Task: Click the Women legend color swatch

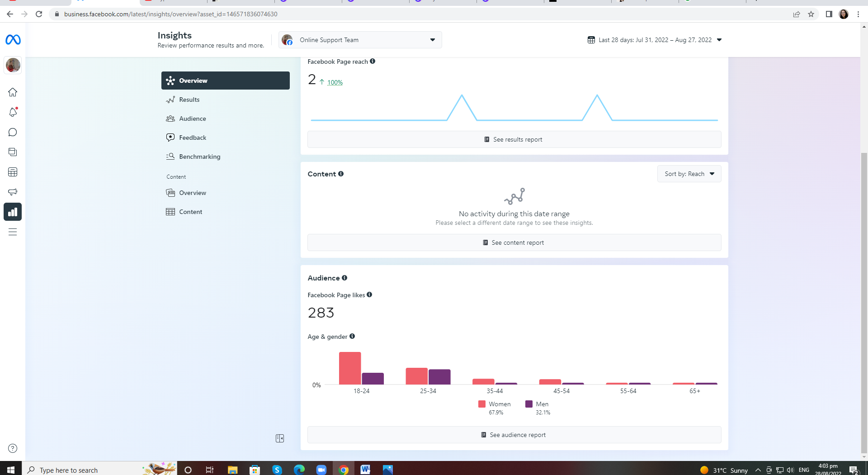Action: [x=482, y=404]
